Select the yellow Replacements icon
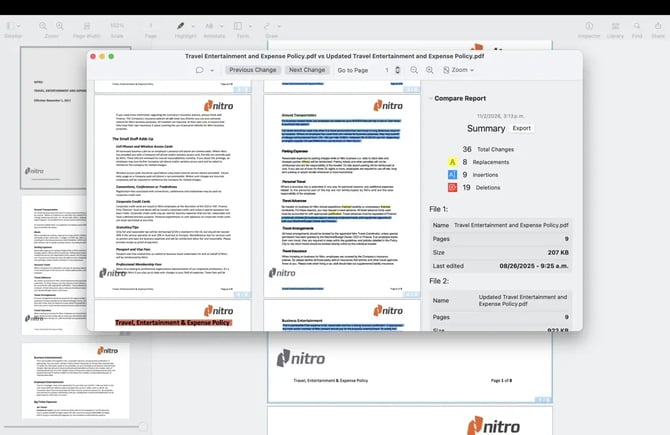 (x=452, y=162)
